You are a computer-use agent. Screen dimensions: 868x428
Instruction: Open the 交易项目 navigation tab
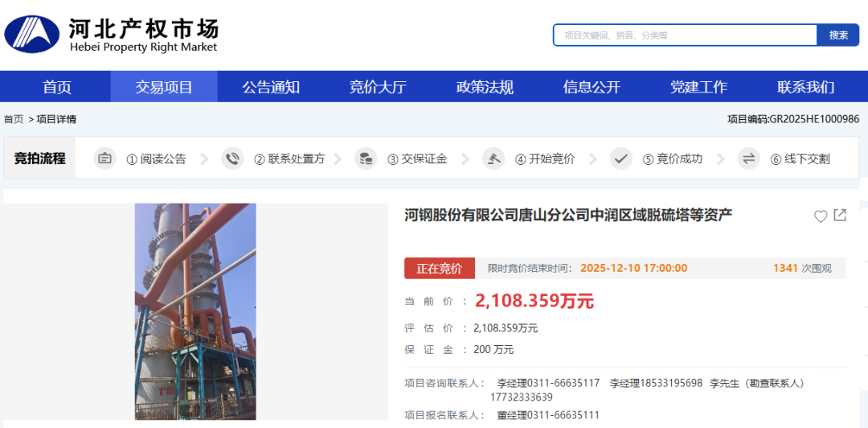coord(164,87)
